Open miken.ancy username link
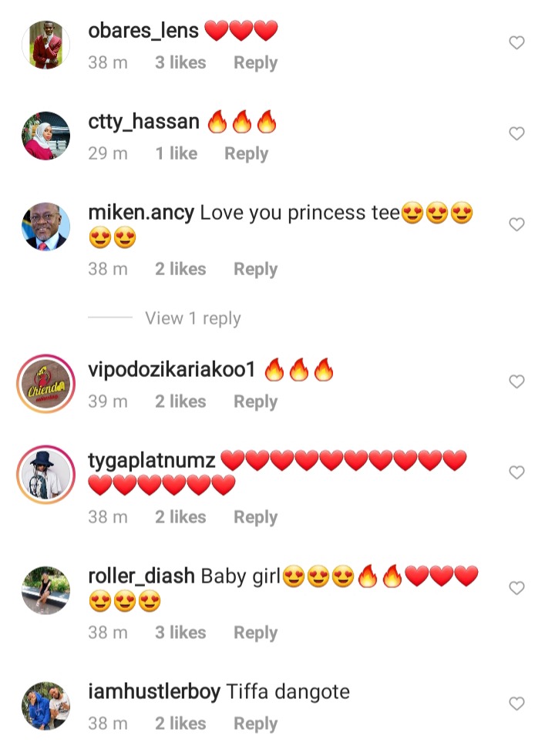The height and width of the screenshot is (756, 555). (x=141, y=213)
